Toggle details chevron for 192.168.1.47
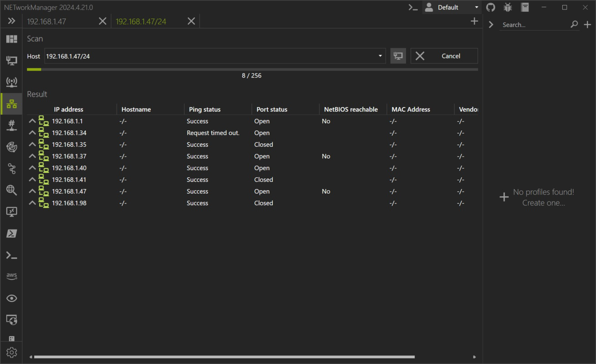The image size is (596, 364). pos(32,192)
